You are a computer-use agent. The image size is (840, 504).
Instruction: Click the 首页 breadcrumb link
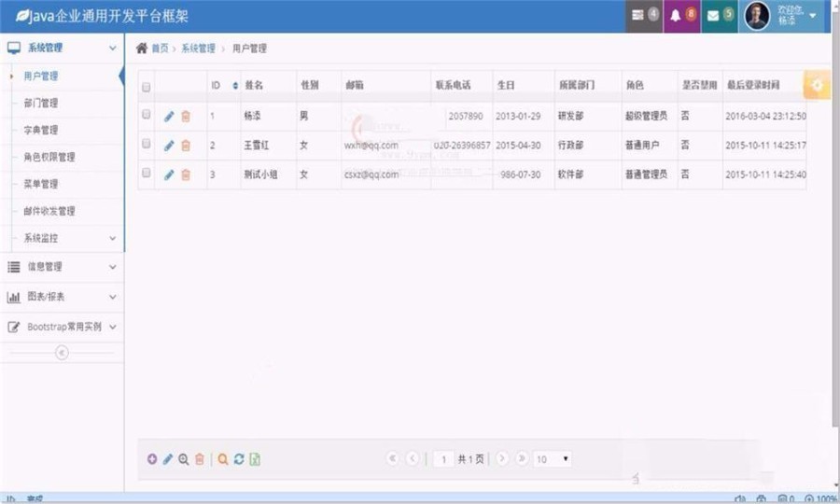click(x=160, y=49)
